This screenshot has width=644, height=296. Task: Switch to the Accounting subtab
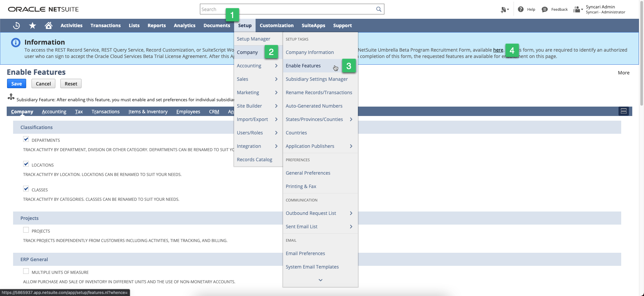tap(54, 112)
